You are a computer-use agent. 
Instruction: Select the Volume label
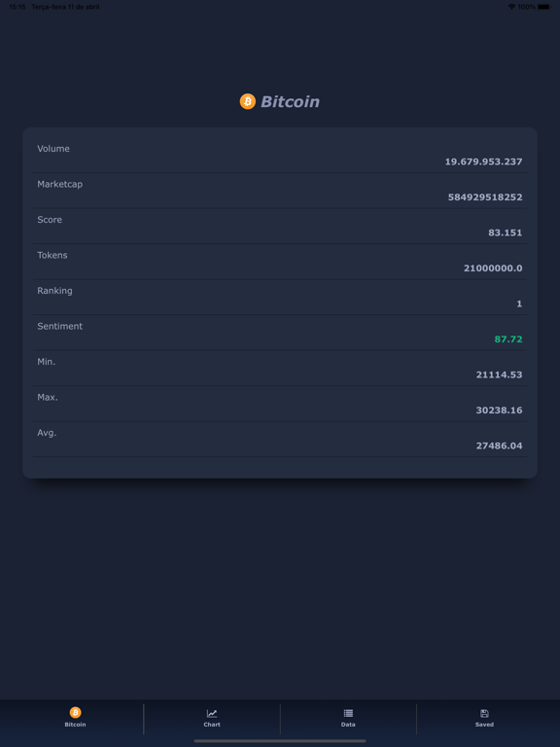tap(53, 149)
